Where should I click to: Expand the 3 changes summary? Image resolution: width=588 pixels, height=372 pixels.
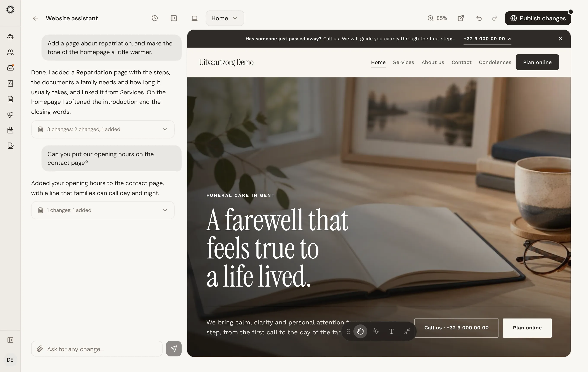pos(103,129)
